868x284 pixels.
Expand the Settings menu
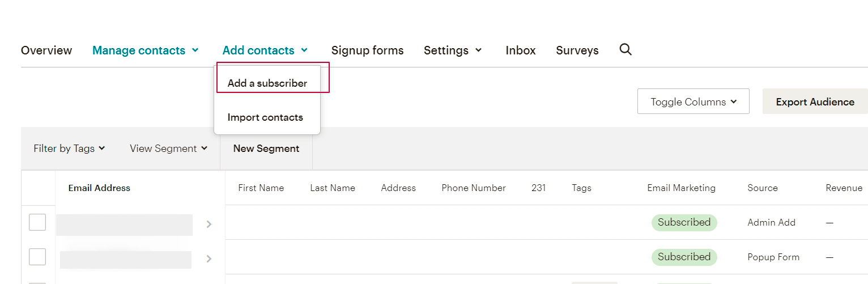point(453,50)
